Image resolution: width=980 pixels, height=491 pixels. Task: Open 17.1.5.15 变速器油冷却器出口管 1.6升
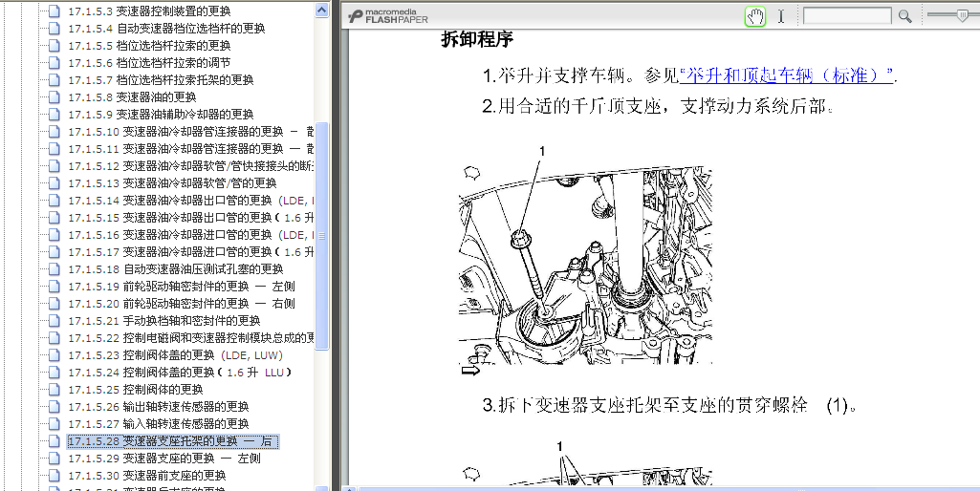[x=190, y=218]
